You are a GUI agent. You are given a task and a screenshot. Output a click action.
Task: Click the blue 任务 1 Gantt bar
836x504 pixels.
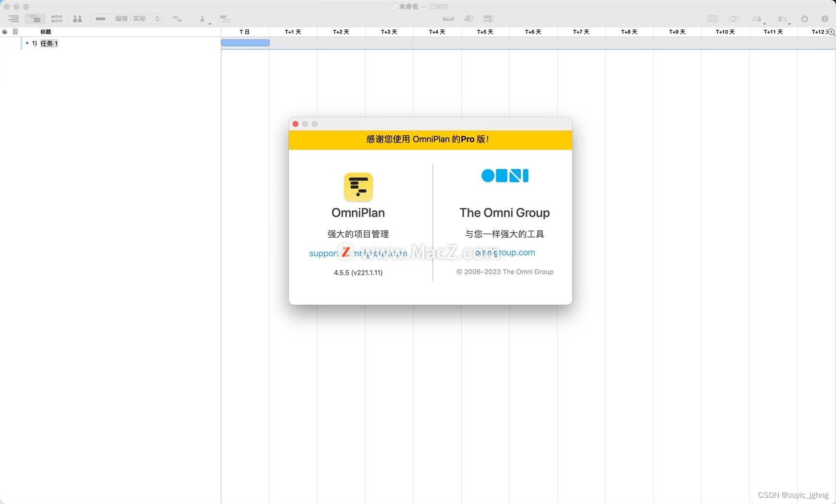pos(245,43)
